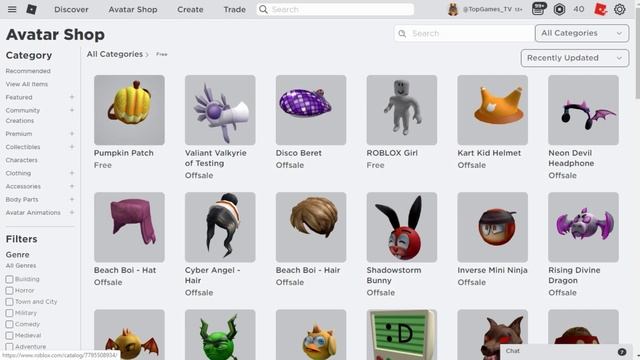Open the green :D computer head thumbnail
Image resolution: width=640 pixels, height=360 pixels.
click(402, 334)
